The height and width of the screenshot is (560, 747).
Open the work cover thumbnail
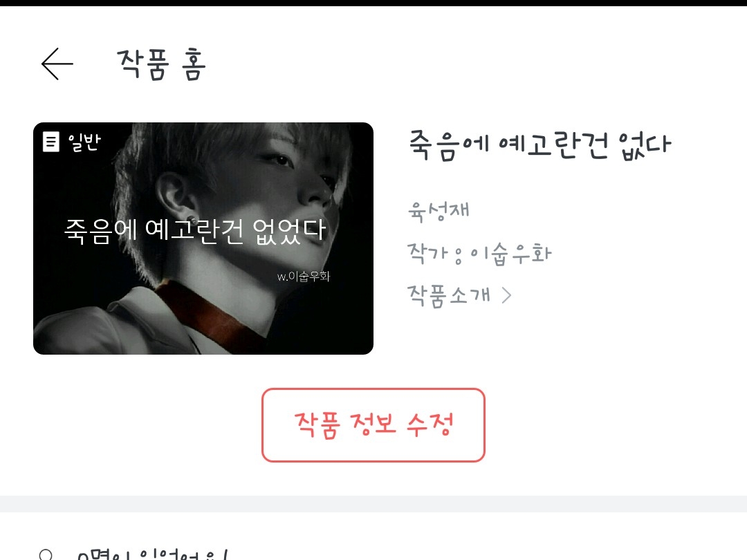(203, 238)
